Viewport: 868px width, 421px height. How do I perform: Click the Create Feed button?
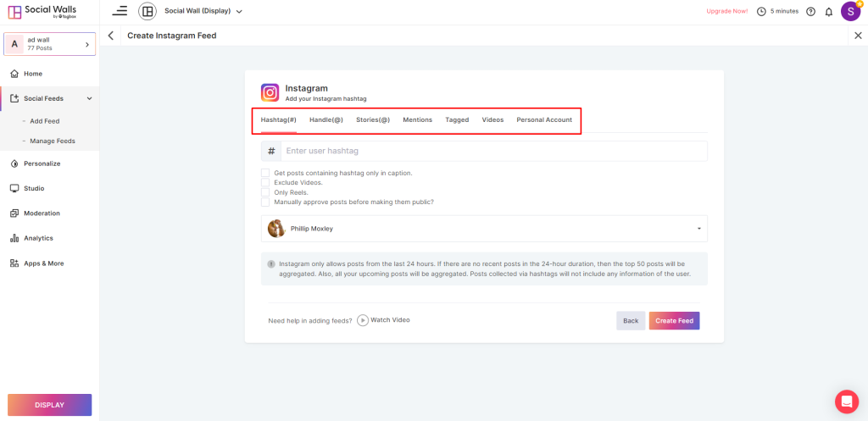(674, 321)
